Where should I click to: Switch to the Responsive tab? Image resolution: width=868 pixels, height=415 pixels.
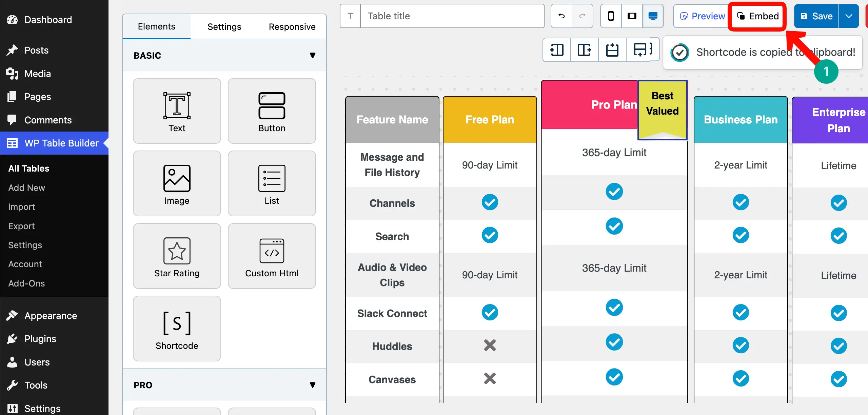pyautogui.click(x=292, y=26)
